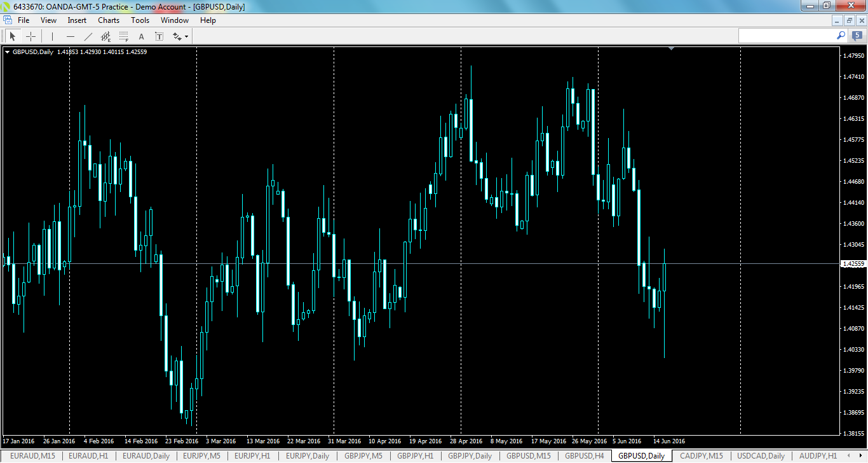Screen dimensions: 868x463
Task: Expand the Charts menu
Action: (x=108, y=20)
